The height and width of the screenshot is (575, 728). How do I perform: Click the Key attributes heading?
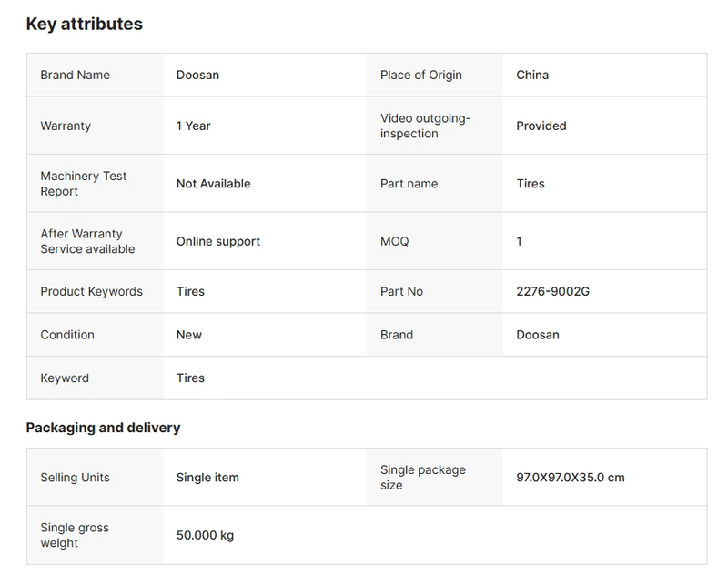pyautogui.click(x=84, y=25)
